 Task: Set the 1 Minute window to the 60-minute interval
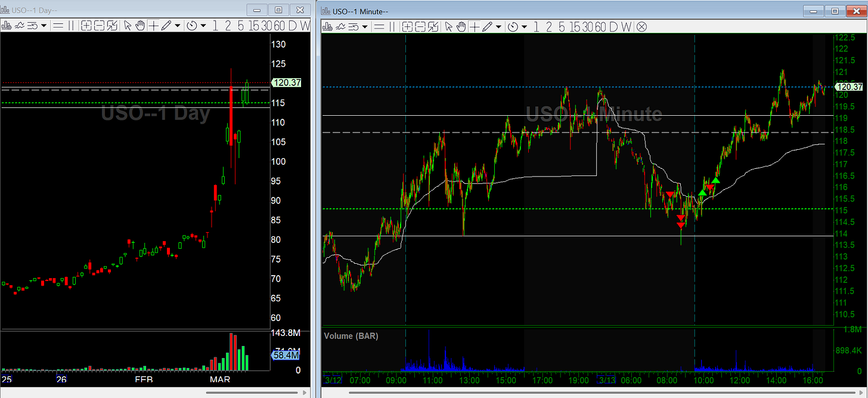pos(601,26)
